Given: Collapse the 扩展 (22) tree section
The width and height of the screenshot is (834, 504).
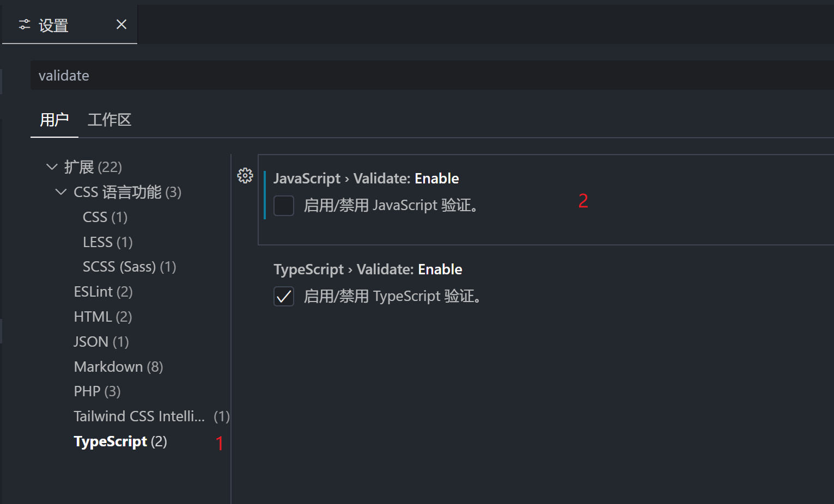Looking at the screenshot, I should [x=52, y=167].
